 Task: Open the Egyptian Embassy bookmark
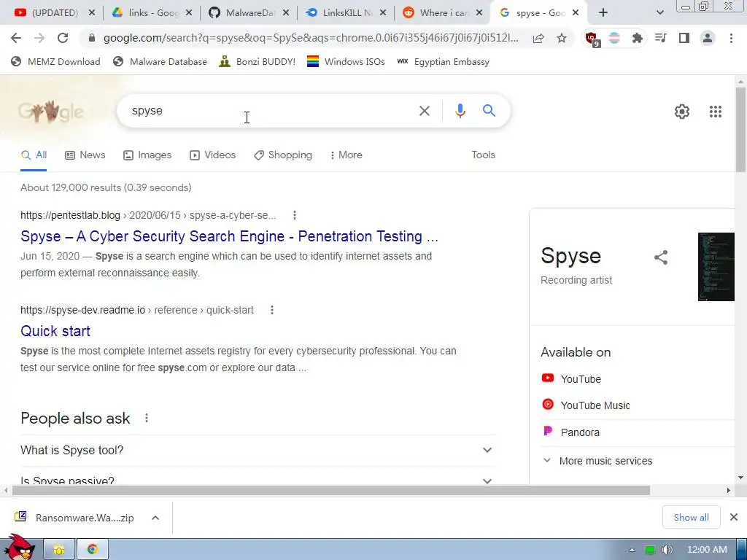click(443, 62)
